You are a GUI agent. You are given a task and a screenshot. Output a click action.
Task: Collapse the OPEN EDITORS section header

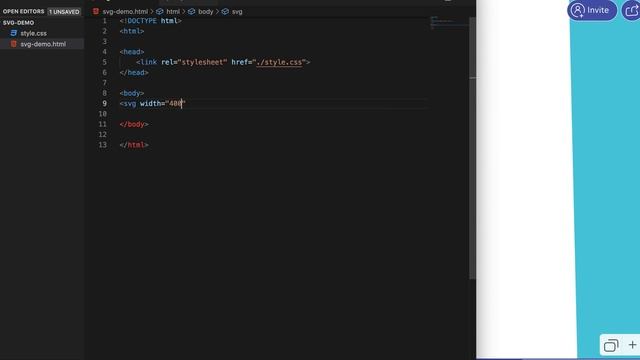pyautogui.click(x=23, y=11)
